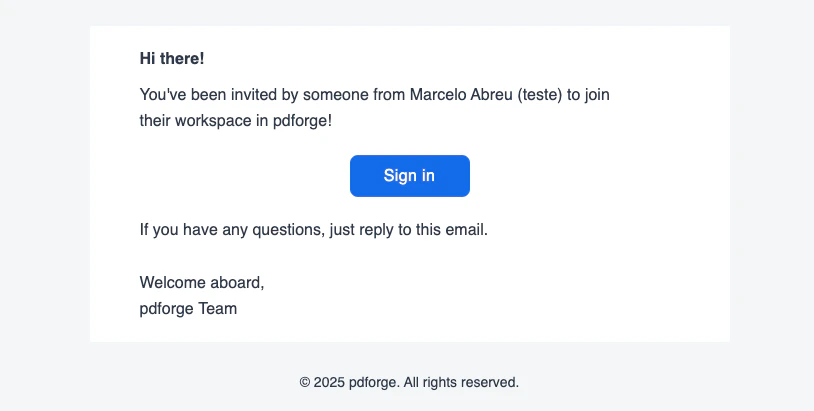
Task: Click the "their workspace in" text line
Action: click(x=204, y=121)
